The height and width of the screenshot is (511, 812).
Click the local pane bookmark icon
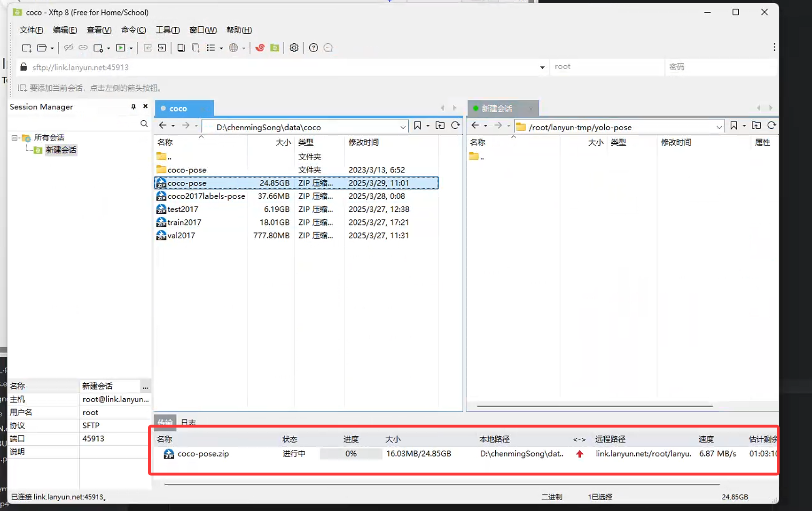pyautogui.click(x=417, y=125)
